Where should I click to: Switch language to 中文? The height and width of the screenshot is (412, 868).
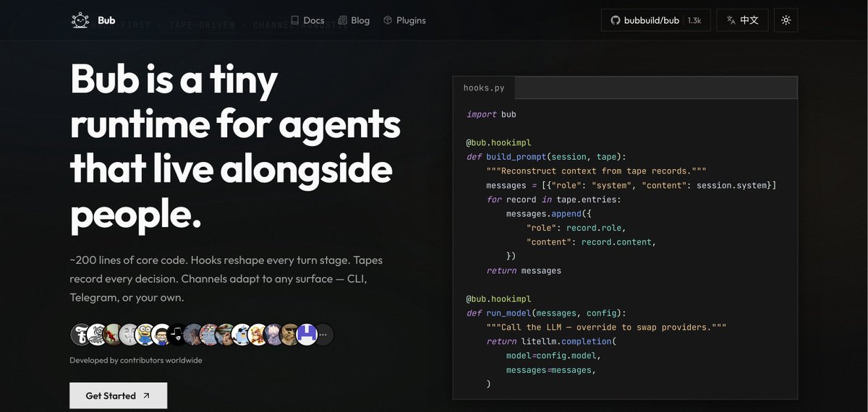click(x=742, y=20)
